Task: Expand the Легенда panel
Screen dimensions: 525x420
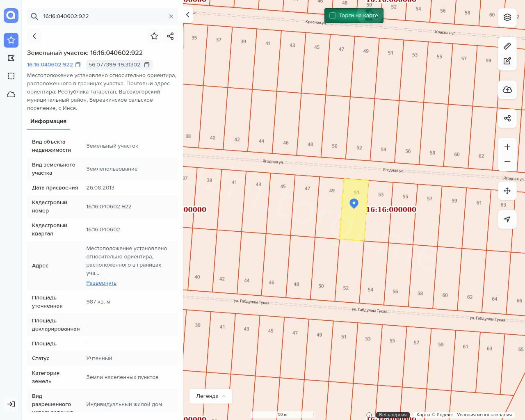Action: pyautogui.click(x=211, y=396)
